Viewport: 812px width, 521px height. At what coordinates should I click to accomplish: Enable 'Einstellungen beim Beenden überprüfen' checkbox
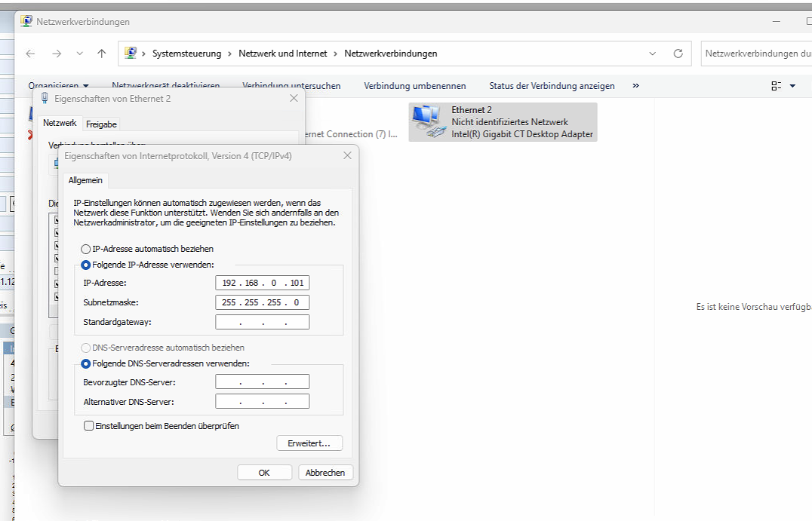click(x=90, y=426)
